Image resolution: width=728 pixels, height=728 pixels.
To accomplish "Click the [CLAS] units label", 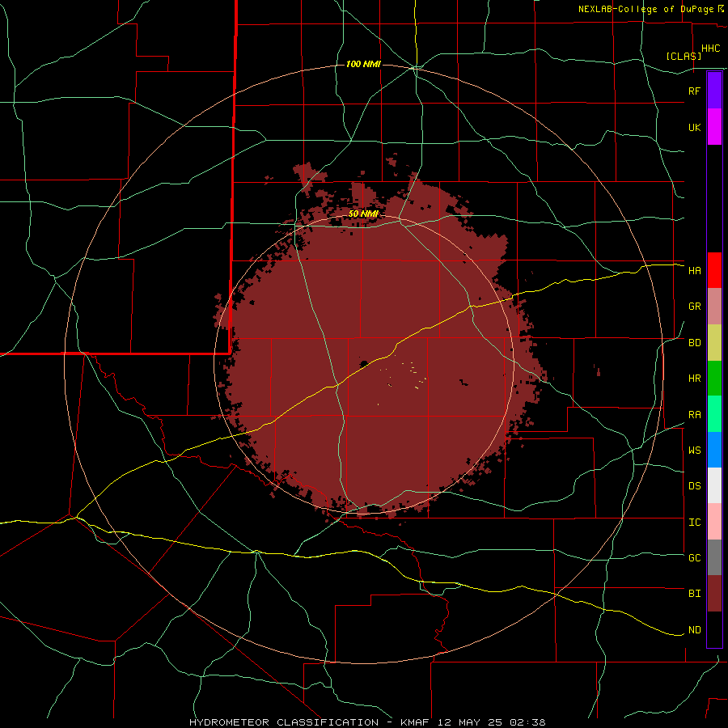I will (684, 56).
